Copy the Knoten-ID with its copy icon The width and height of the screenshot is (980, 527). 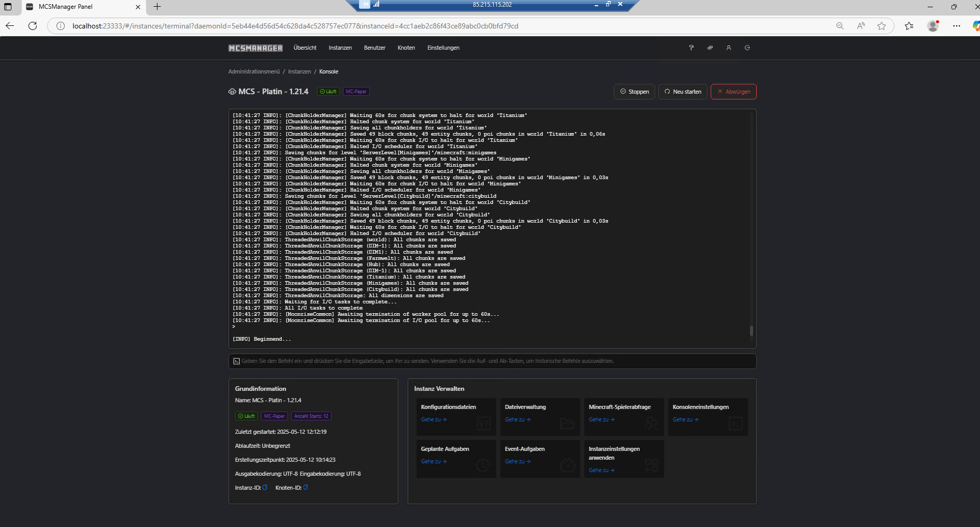pos(306,487)
